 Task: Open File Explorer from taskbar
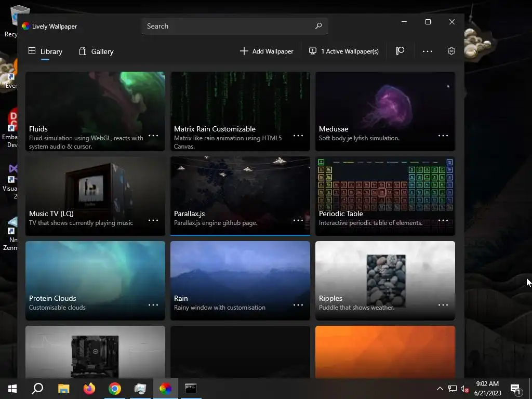tap(63, 389)
